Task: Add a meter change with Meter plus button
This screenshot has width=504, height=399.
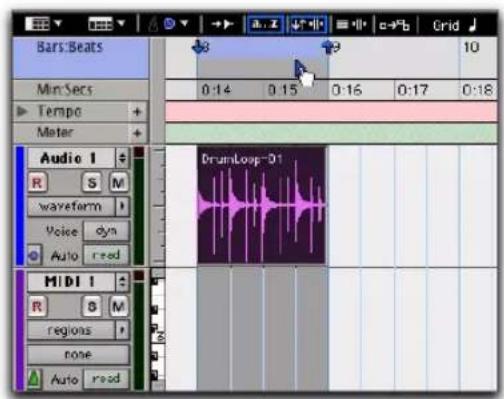Action: pyautogui.click(x=137, y=133)
